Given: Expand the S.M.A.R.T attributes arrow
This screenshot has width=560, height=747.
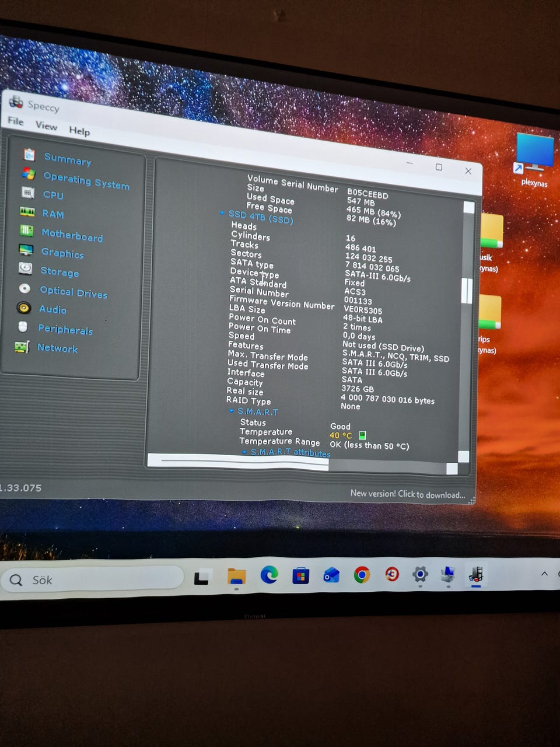Looking at the screenshot, I should 244,452.
